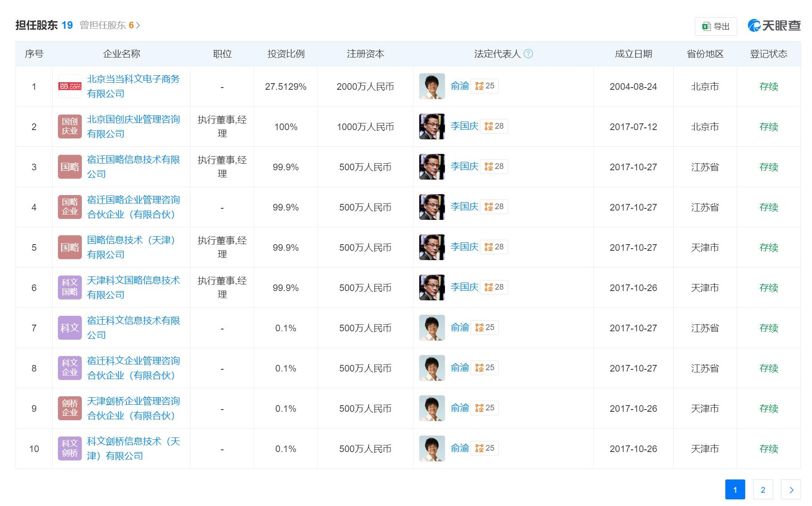Click the 科文国略 logo badge in row 6
812x506 pixels.
[70, 287]
